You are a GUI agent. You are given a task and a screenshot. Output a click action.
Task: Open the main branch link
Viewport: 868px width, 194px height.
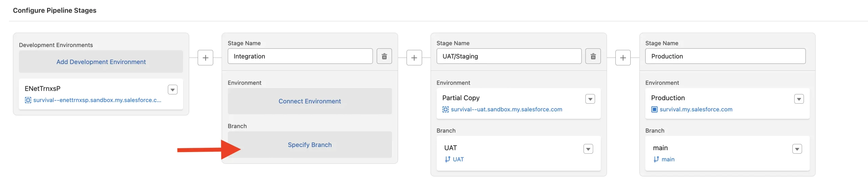(x=668, y=159)
